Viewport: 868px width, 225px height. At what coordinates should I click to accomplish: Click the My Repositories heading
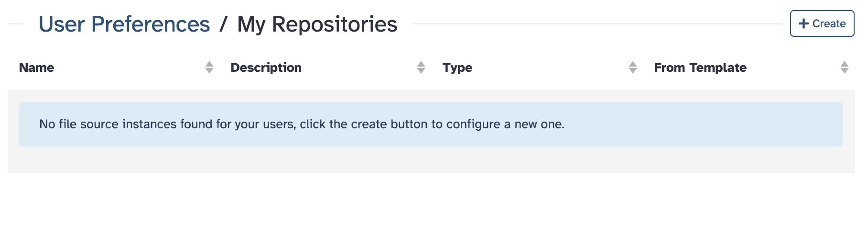[317, 24]
